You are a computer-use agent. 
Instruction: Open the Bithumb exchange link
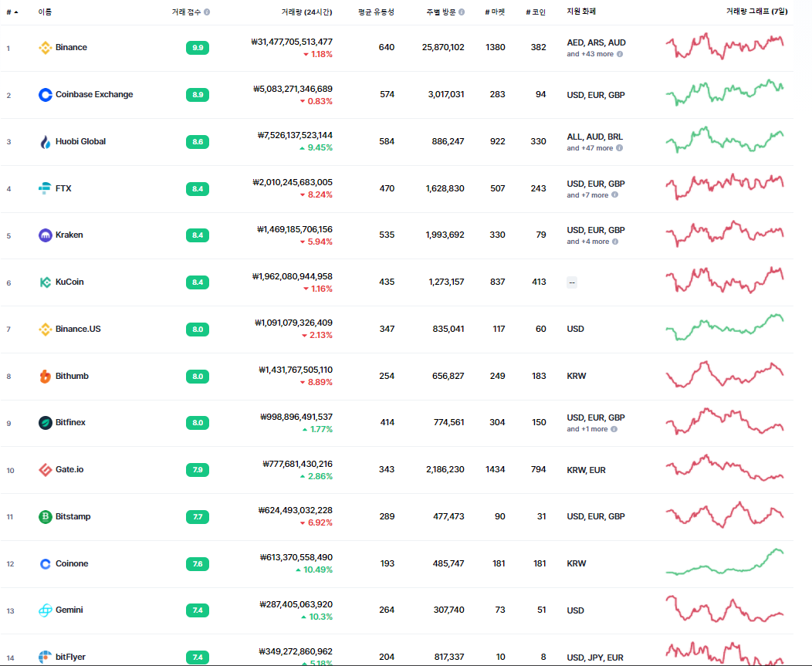[x=72, y=376]
